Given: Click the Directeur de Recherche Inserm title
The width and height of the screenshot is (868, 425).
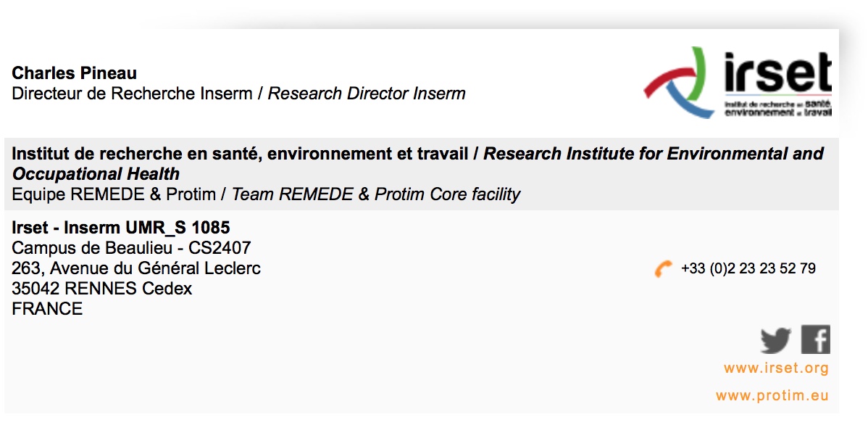Looking at the screenshot, I should click(x=133, y=94).
